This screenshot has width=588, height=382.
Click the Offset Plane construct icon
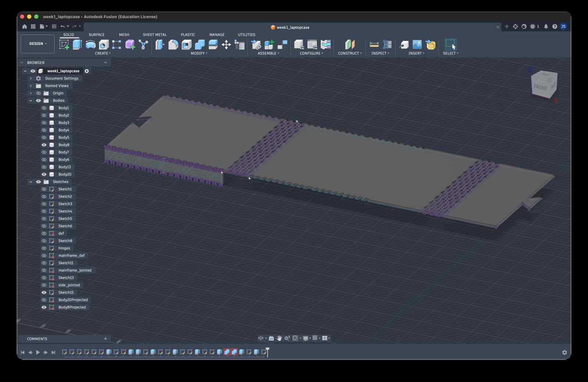coord(350,44)
